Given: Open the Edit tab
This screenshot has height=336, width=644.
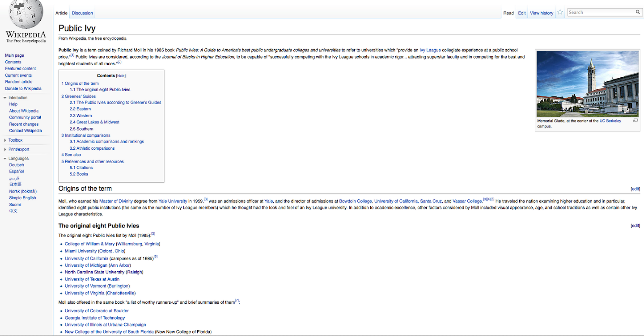Looking at the screenshot, I should (522, 13).
